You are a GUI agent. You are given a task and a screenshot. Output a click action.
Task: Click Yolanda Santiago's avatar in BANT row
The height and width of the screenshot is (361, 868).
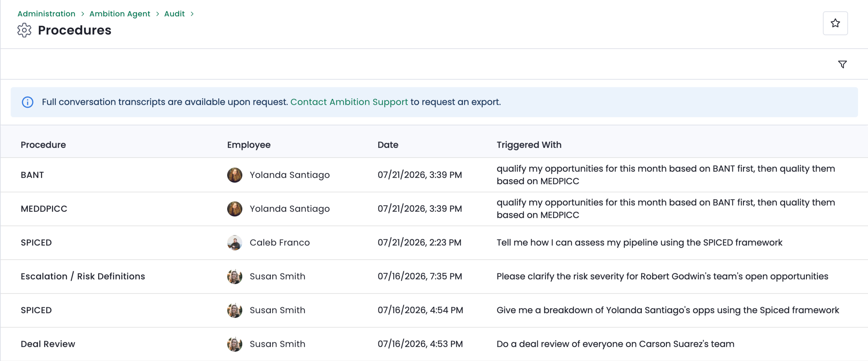point(234,175)
